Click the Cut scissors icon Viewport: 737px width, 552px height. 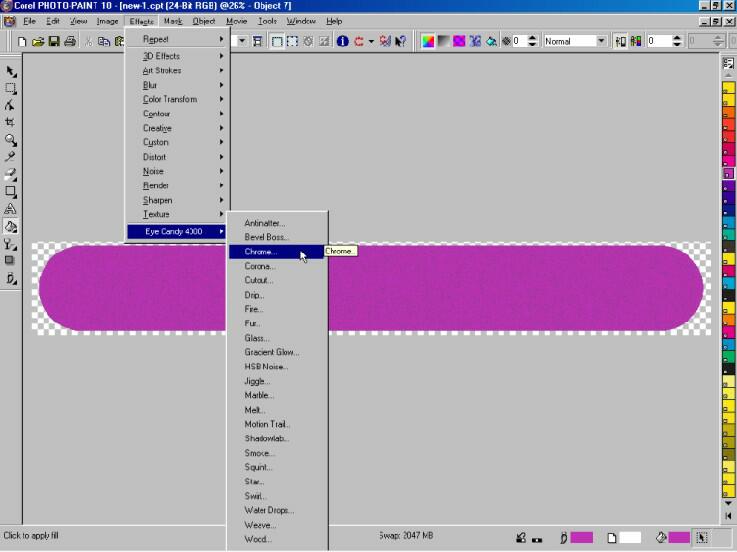88,41
